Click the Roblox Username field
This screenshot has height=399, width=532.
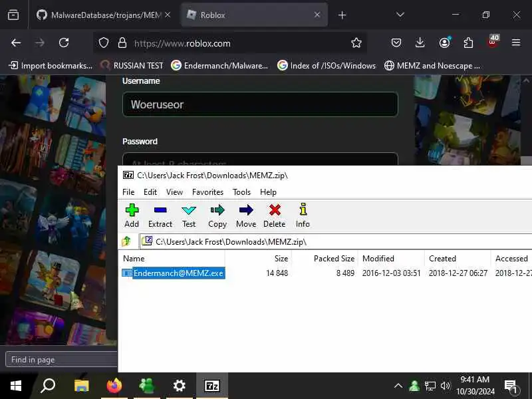(260, 104)
